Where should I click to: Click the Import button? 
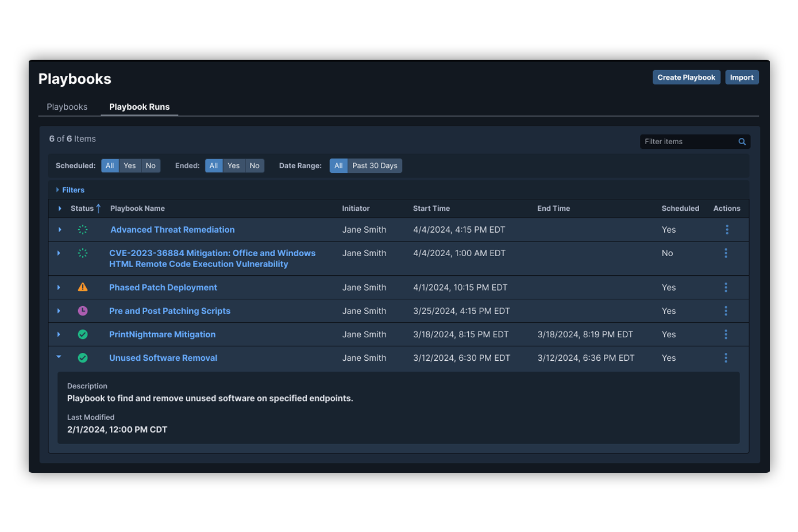point(742,78)
